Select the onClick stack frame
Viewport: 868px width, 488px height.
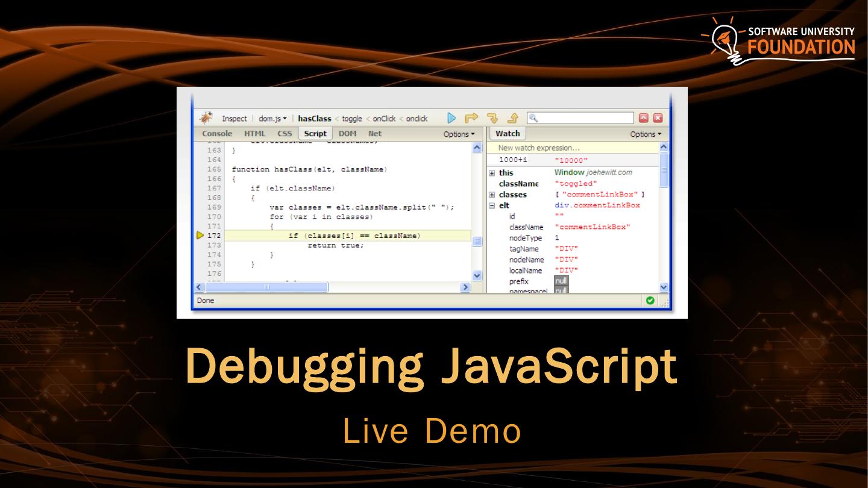(x=385, y=119)
